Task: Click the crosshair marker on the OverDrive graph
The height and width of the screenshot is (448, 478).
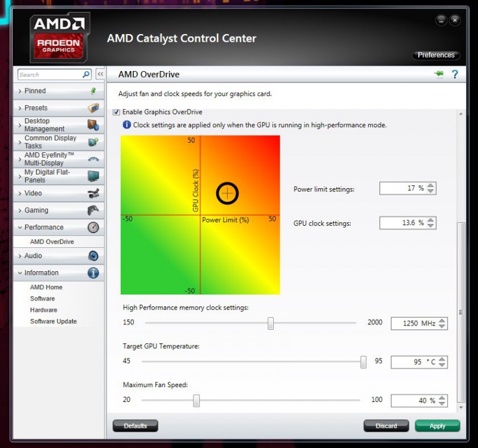Action: (227, 193)
